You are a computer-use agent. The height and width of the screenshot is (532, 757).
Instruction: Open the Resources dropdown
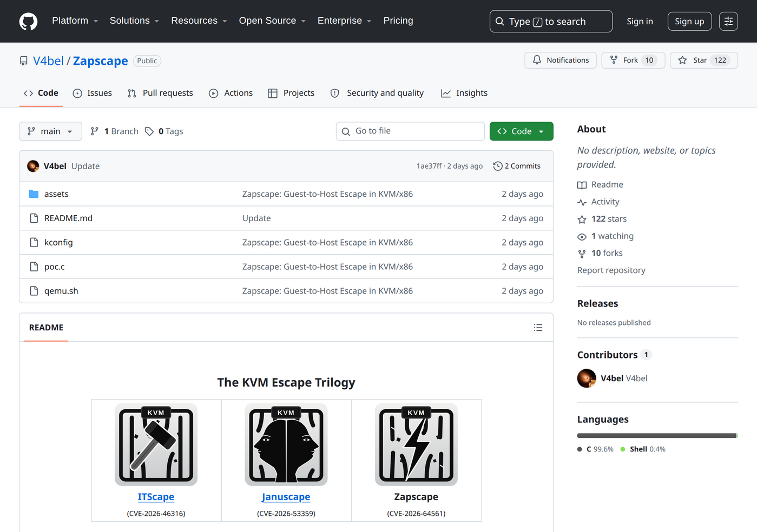click(199, 21)
